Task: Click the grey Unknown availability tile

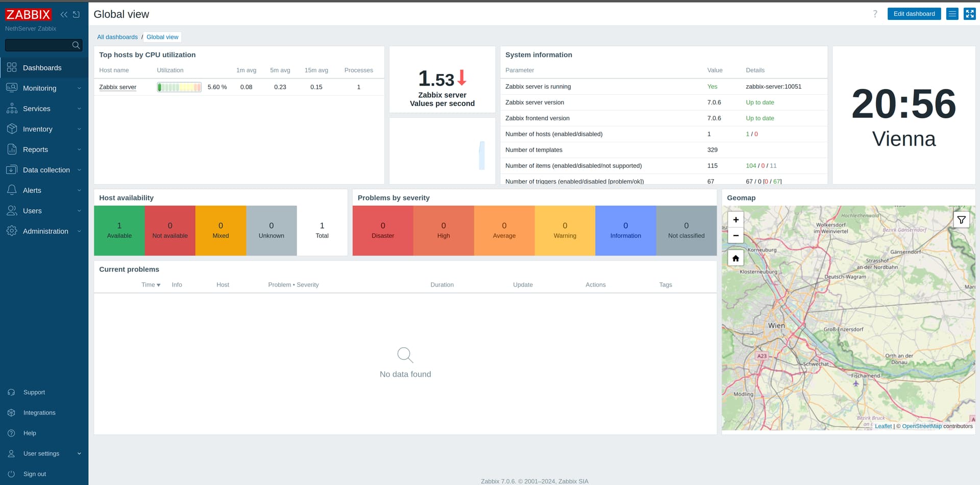Action: click(272, 231)
